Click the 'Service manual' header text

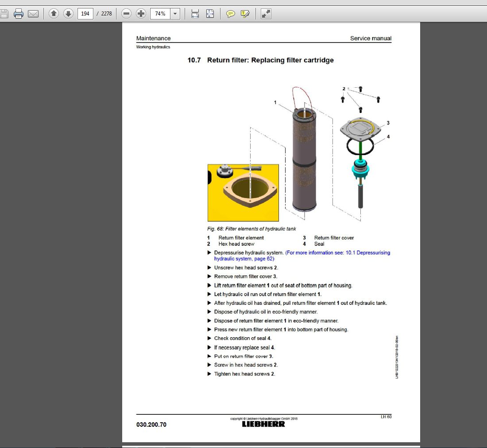[371, 38]
